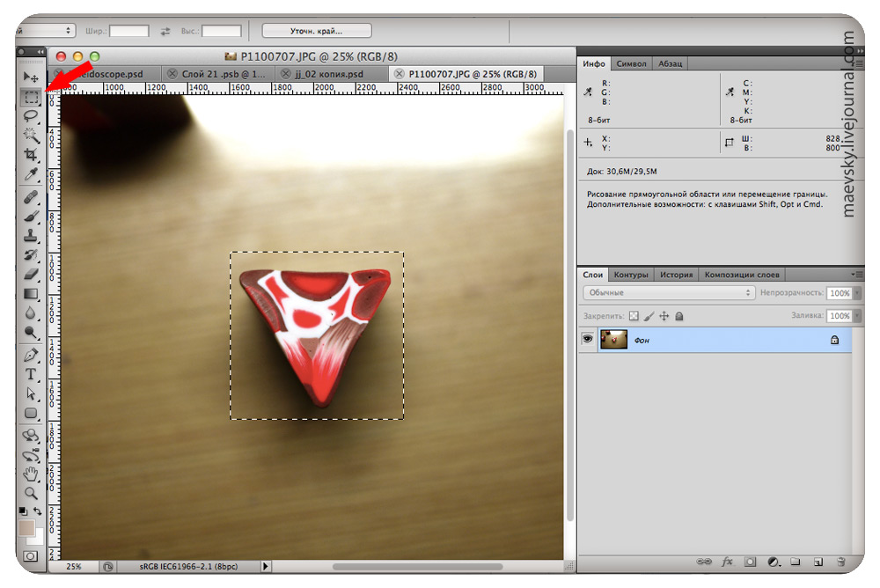880x588 pixels.
Task: Select the Rectangular Marquee tool
Action: (31, 97)
